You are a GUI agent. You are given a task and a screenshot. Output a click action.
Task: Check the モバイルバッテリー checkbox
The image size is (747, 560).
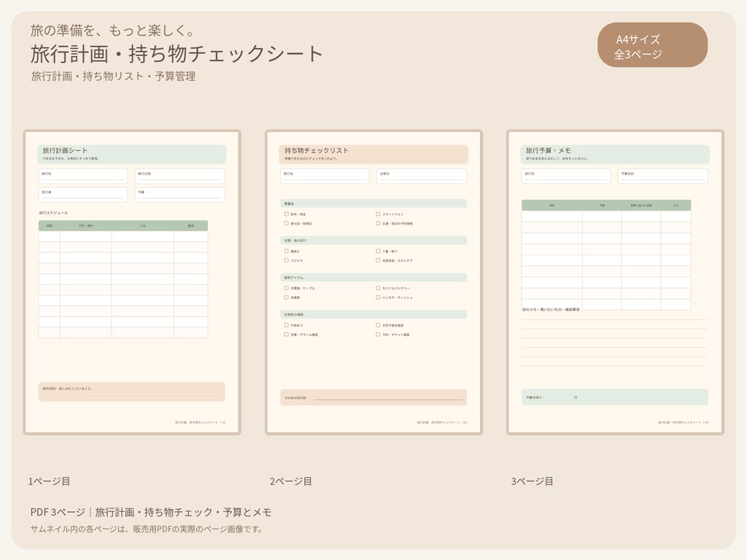pos(378,288)
